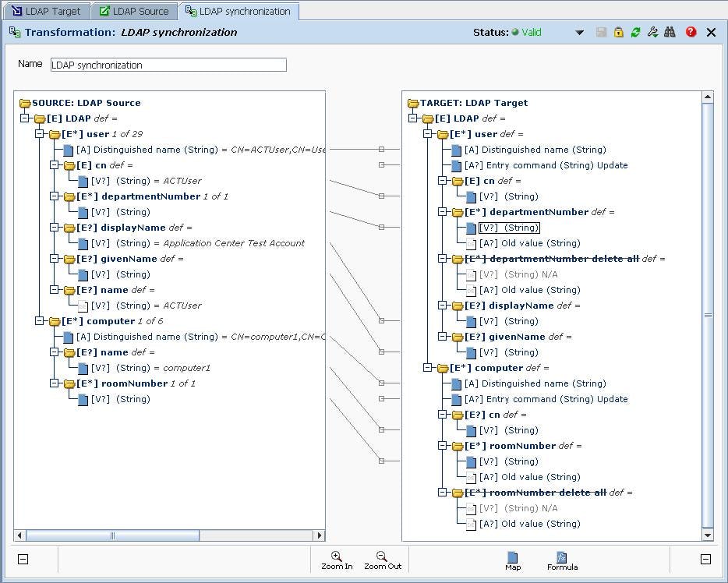Collapse the source user 1 of 29 node

(x=40, y=134)
